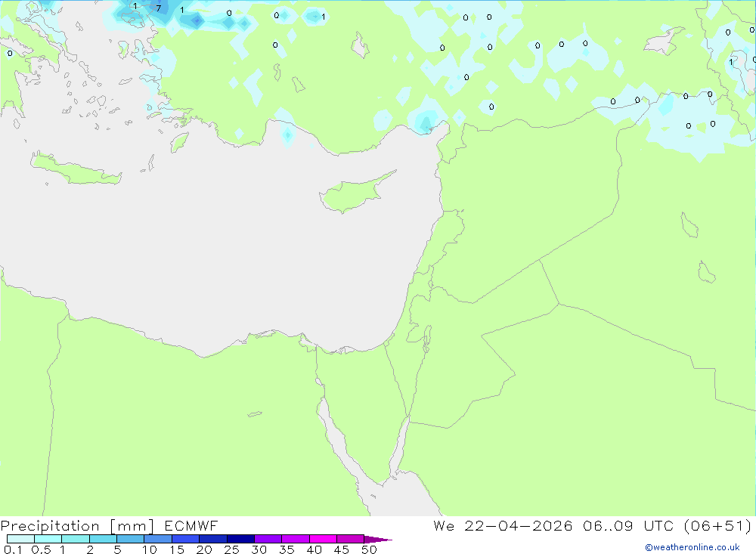This screenshot has height=554, width=756.
Task: Click the legend scale value '15'
Action: [177, 549]
